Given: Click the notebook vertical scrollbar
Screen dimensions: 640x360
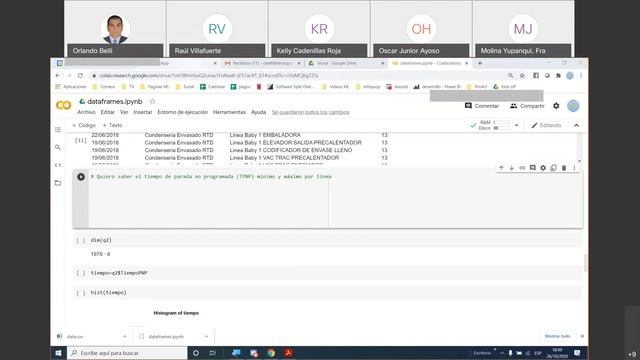Looking at the screenshot, I should point(586,262).
